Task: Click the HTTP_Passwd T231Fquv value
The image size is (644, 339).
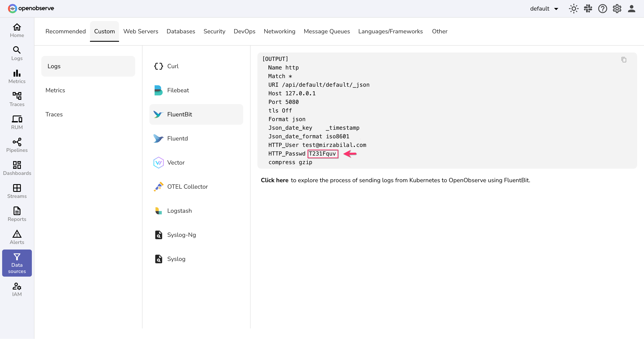Action: tap(322, 154)
